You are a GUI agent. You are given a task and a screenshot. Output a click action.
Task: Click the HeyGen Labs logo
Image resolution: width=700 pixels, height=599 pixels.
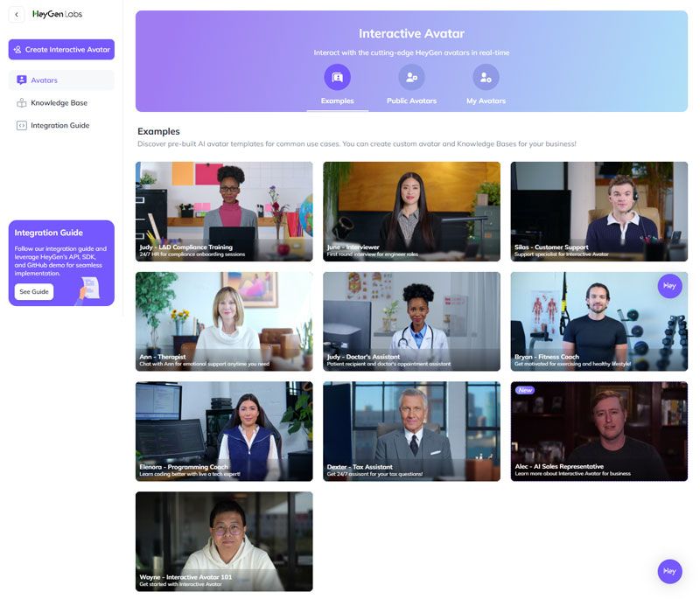(57, 14)
